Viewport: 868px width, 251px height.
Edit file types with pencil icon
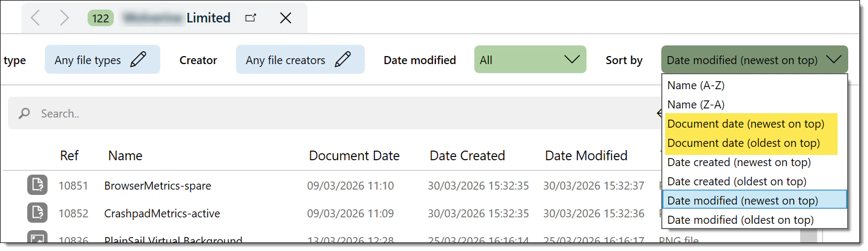click(138, 59)
